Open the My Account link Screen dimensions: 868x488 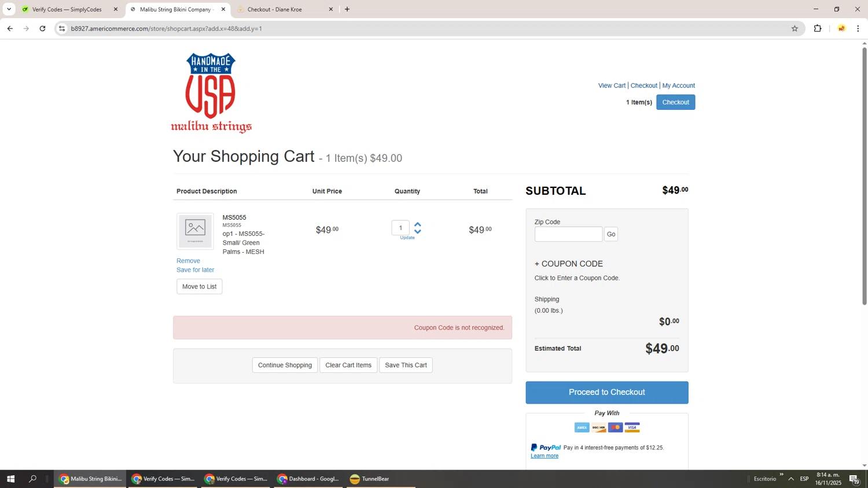[x=678, y=86]
